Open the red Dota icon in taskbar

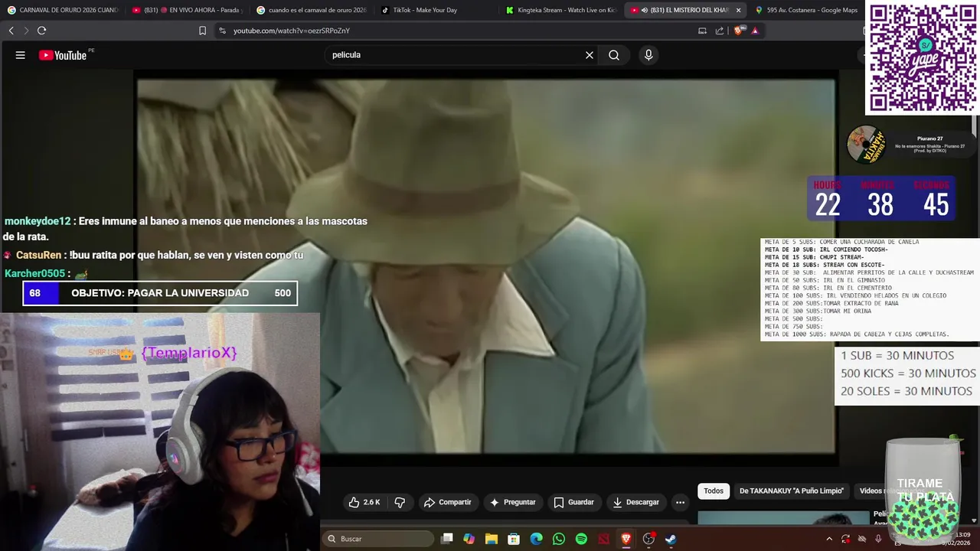tap(604, 539)
